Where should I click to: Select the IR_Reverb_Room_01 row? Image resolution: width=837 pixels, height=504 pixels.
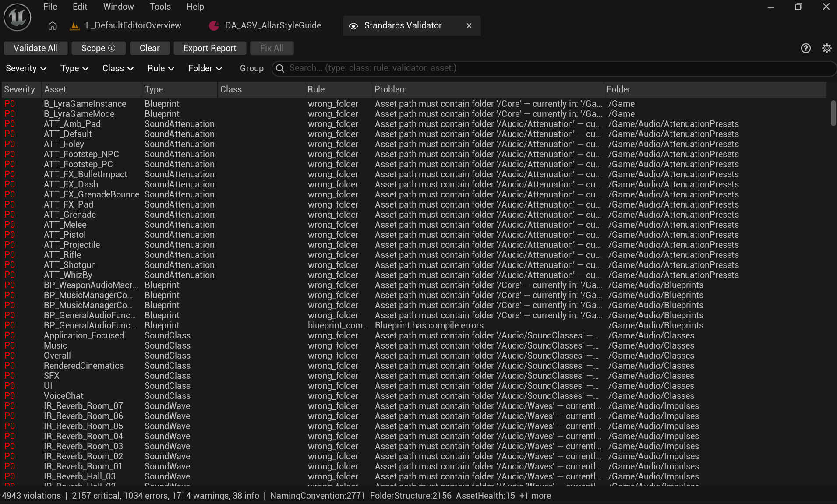pos(414,466)
